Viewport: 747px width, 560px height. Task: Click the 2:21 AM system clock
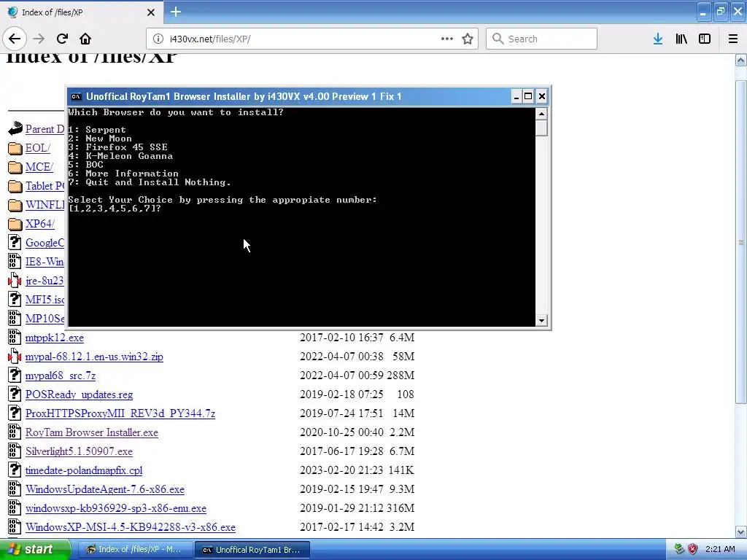[720, 550]
